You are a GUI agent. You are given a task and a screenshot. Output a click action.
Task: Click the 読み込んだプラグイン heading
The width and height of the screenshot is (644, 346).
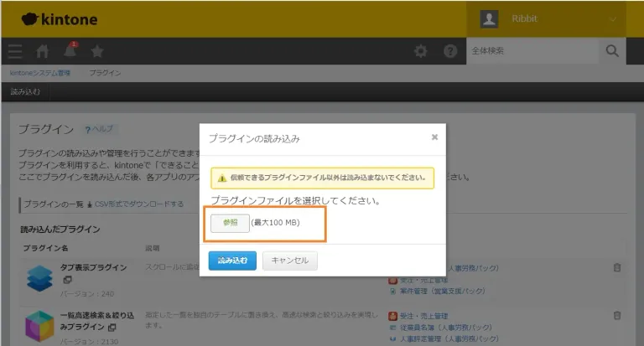pyautogui.click(x=60, y=230)
